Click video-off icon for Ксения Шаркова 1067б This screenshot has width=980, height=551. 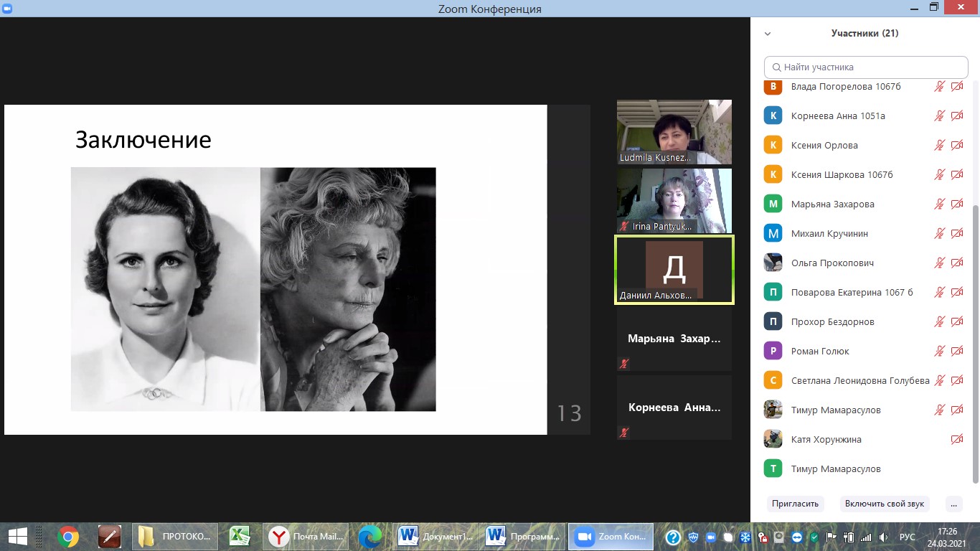[957, 175]
